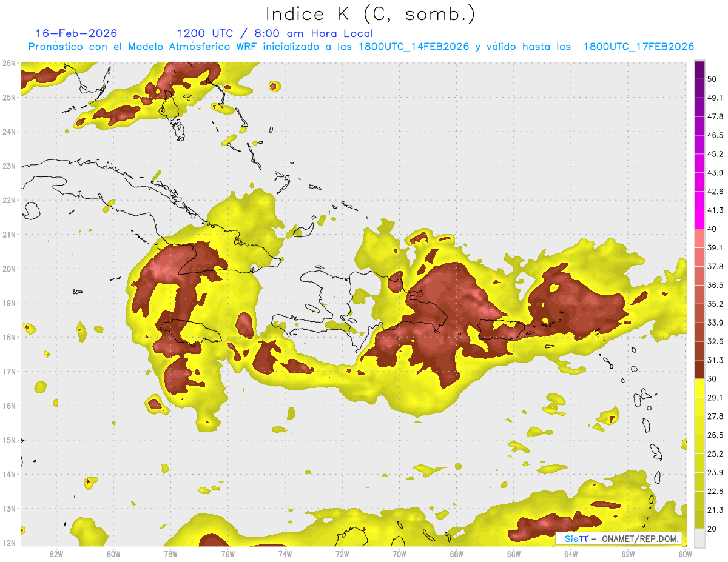Click the colorbar value "37.8"
The height and width of the screenshot is (562, 728).
point(715,266)
